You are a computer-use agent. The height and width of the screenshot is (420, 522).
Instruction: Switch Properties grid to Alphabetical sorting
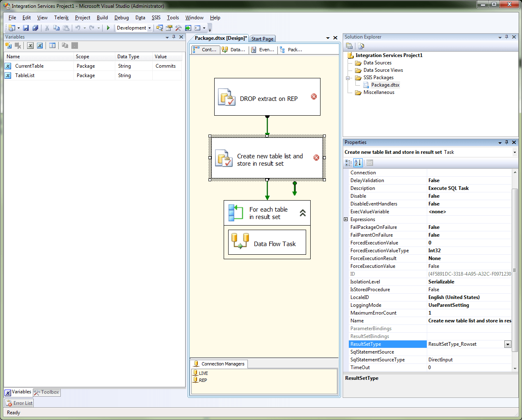tap(358, 163)
